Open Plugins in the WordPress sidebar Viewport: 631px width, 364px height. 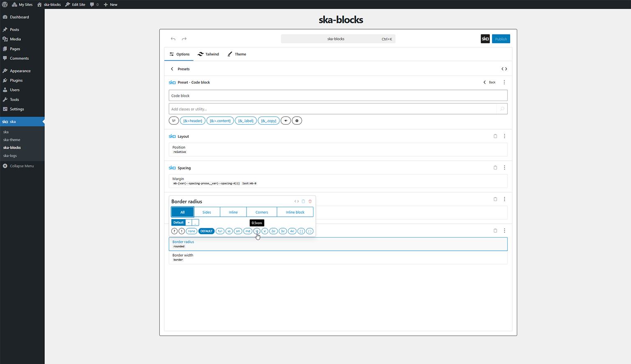16,80
